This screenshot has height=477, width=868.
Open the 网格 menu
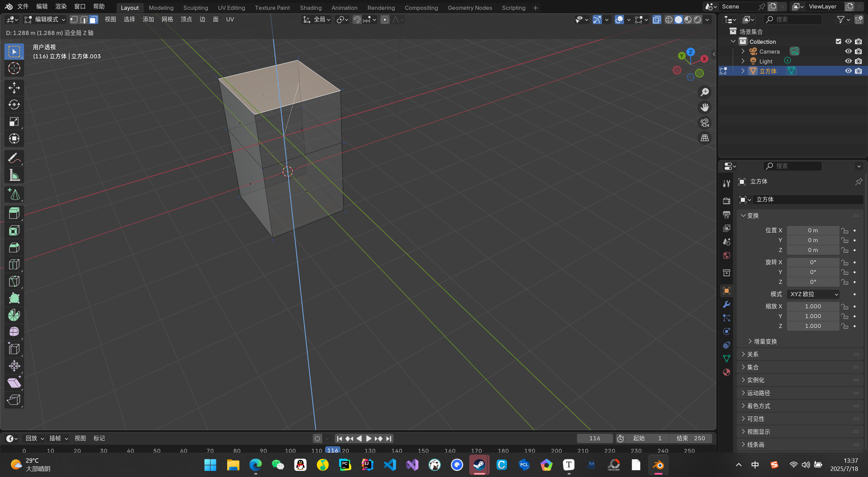pyautogui.click(x=167, y=19)
